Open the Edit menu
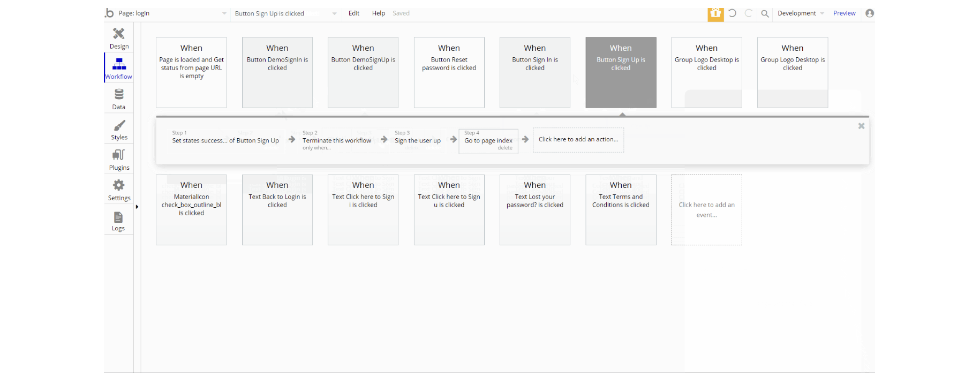Image resolution: width=980 pixels, height=377 pixels. click(354, 13)
